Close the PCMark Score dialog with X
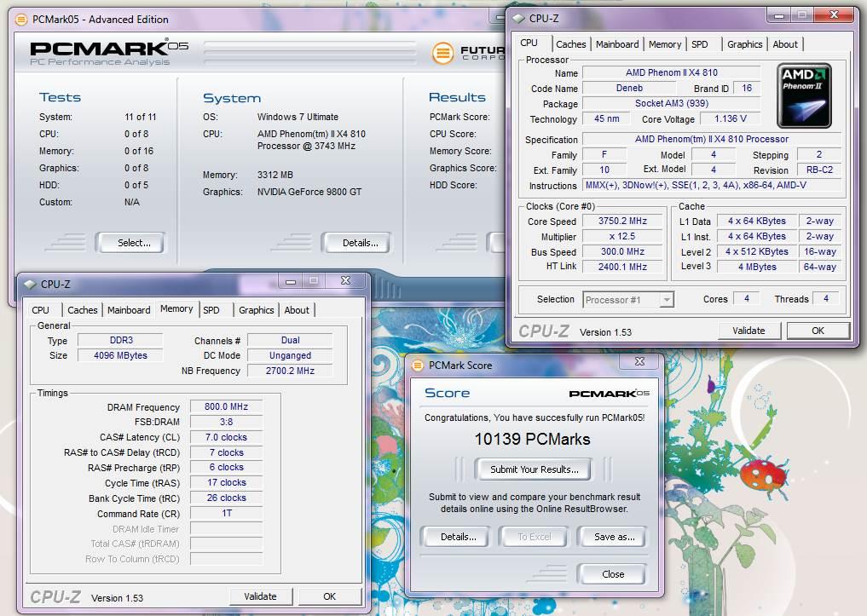Screen dimensions: 867x616 tap(639, 361)
